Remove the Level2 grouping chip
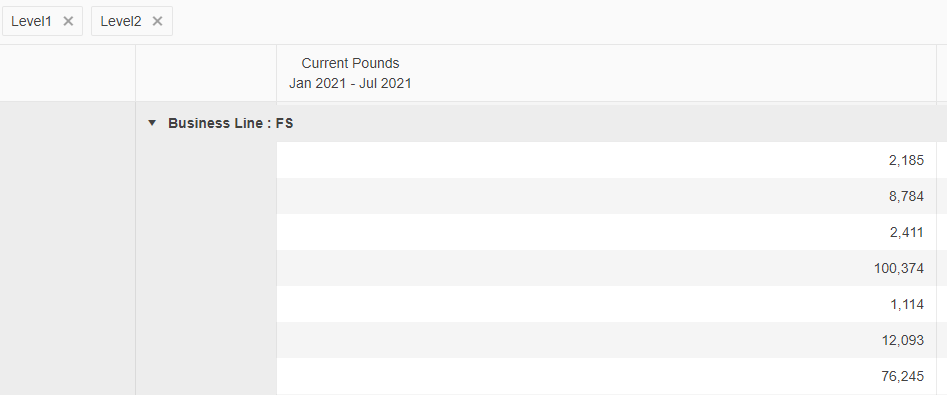The image size is (947, 395). pyautogui.click(x=158, y=22)
